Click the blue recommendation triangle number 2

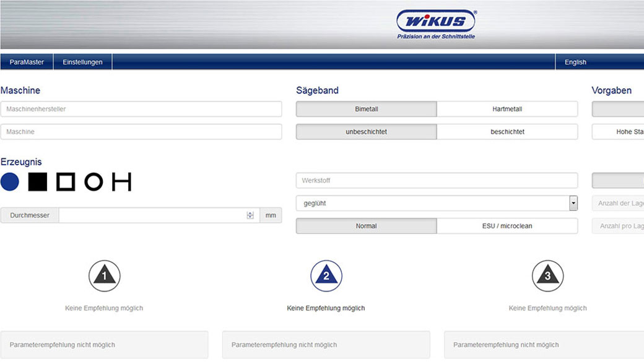(x=326, y=276)
